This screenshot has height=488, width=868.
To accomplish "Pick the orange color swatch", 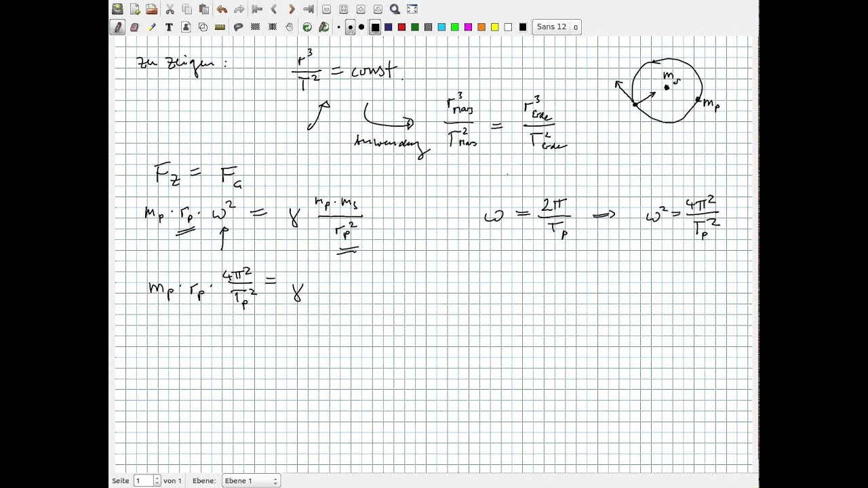I will click(481, 27).
